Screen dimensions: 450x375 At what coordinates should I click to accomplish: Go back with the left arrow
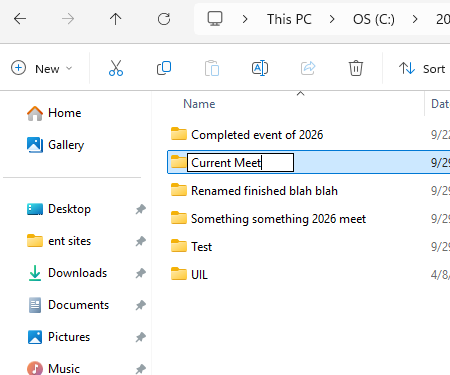[x=20, y=19]
